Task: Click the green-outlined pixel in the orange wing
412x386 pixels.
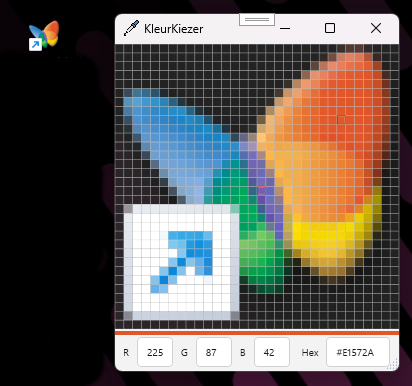Action: point(341,120)
